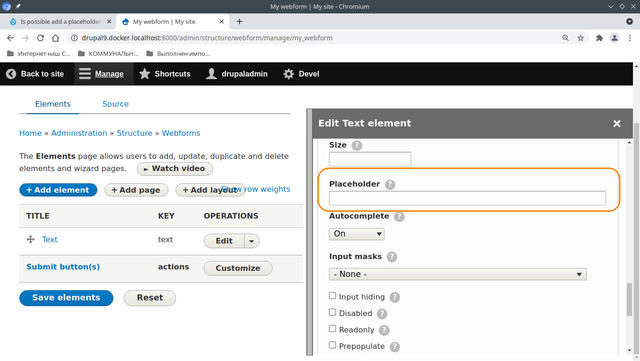Open help for the Prepopulate option
The height and width of the screenshot is (361, 640).
click(x=395, y=347)
